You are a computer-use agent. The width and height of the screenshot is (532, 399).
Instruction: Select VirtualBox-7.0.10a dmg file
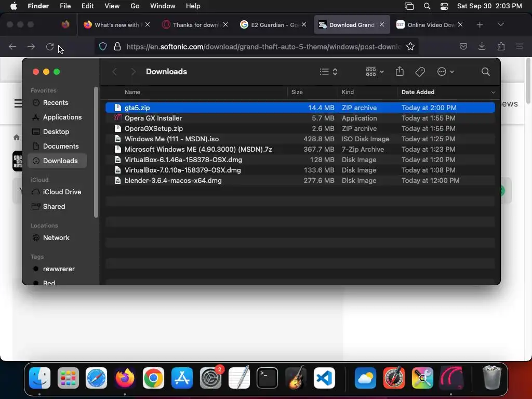tap(300, 170)
